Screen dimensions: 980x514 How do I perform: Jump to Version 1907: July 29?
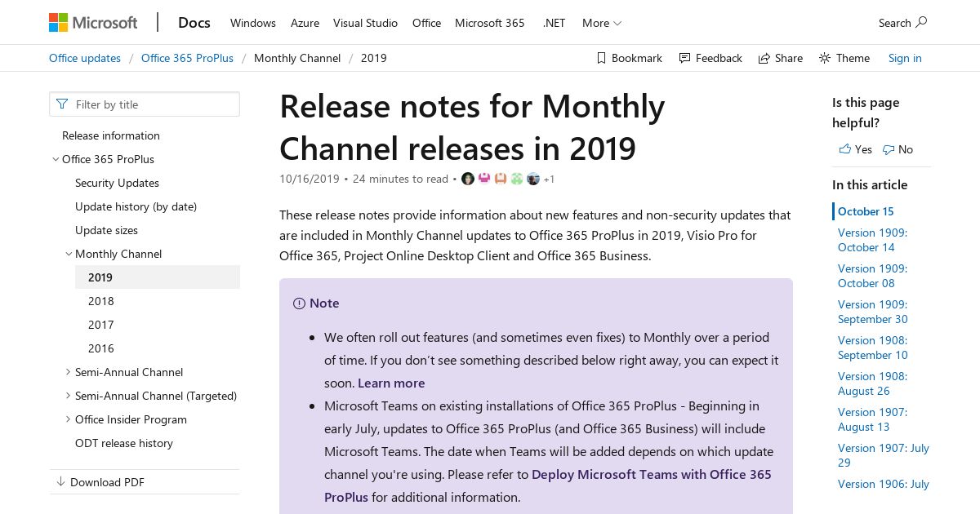[884, 455]
